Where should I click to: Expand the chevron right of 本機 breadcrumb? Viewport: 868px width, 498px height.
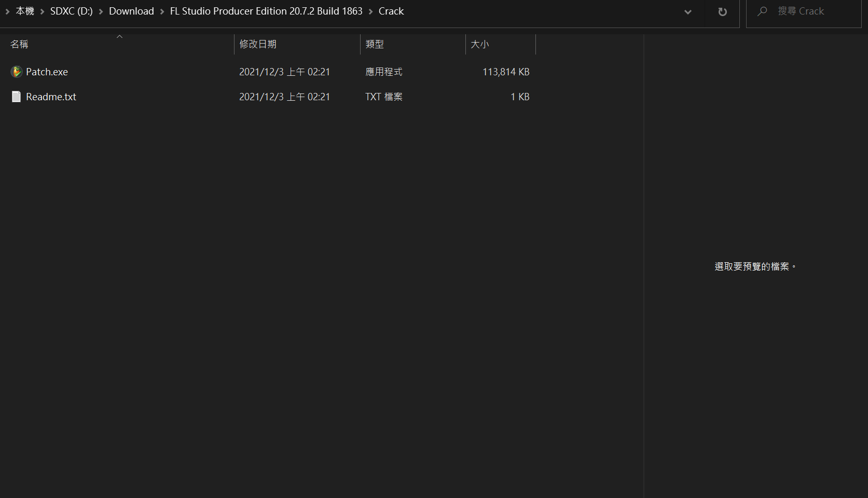[42, 11]
